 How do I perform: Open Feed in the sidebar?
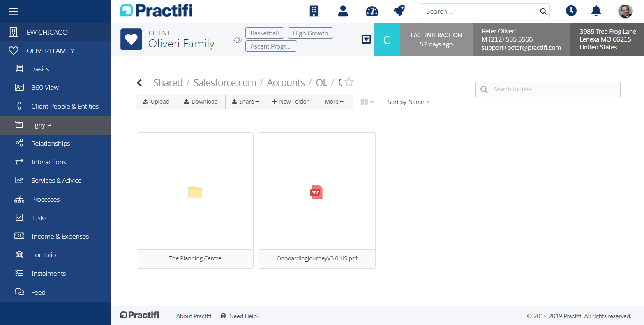(55, 292)
